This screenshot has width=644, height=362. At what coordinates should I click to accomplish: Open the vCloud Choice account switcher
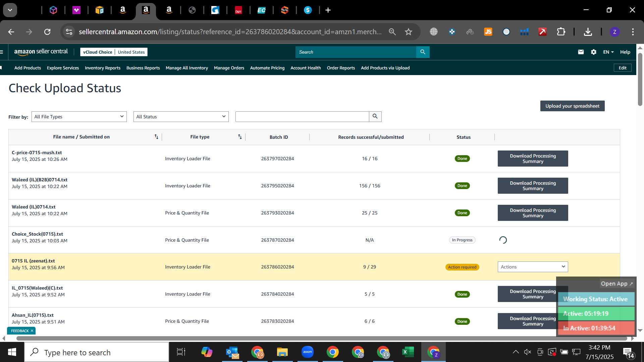pyautogui.click(x=114, y=52)
